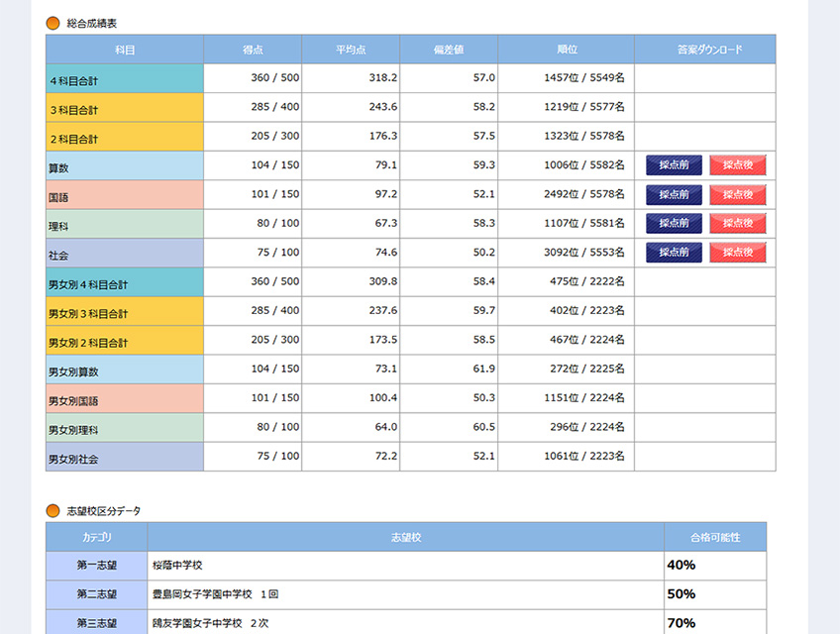Click 採点後 button in the 国語 row
The width and height of the screenshot is (840, 634).
click(738, 195)
